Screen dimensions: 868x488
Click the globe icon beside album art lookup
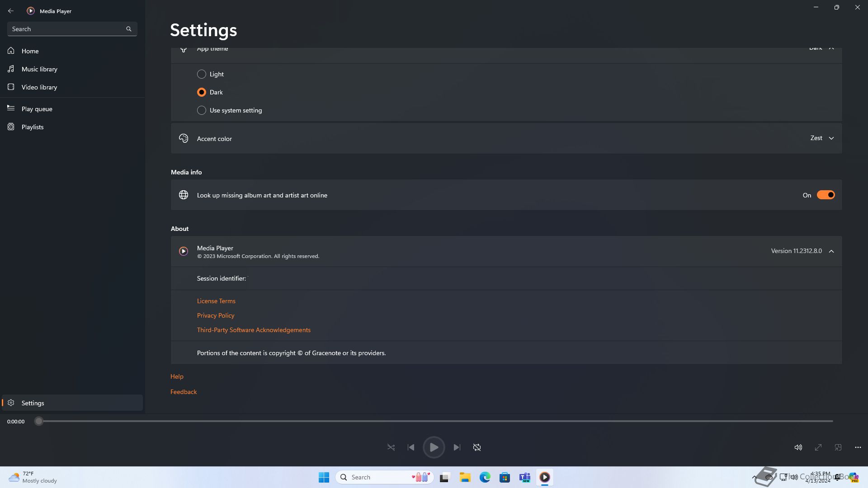click(x=184, y=195)
